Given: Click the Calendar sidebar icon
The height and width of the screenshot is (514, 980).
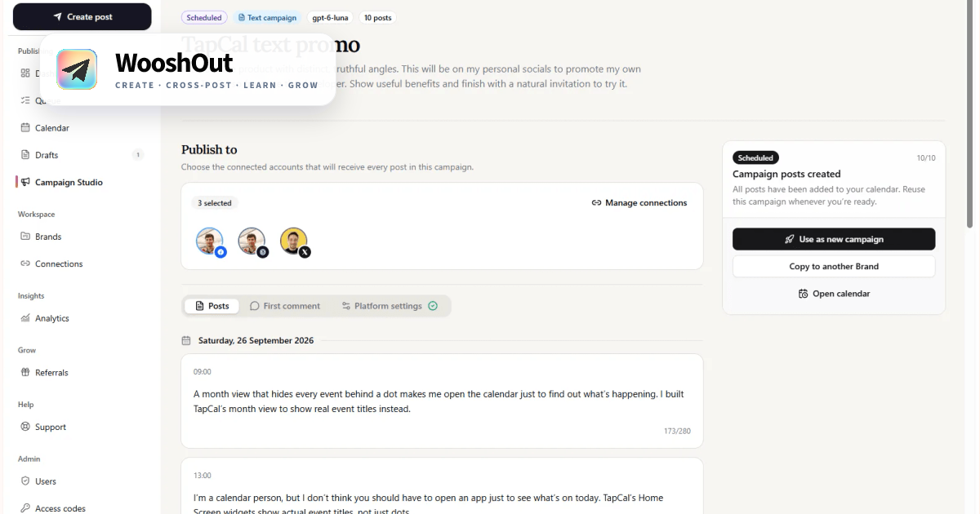Looking at the screenshot, I should (x=25, y=128).
